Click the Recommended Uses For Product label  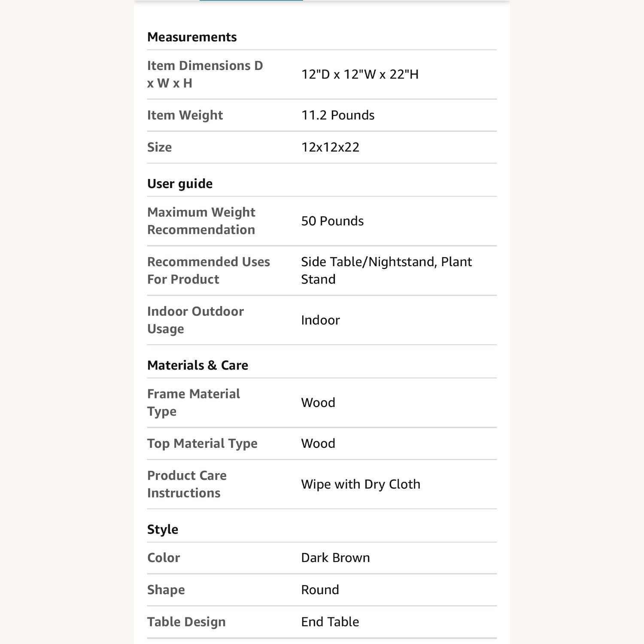(x=208, y=270)
